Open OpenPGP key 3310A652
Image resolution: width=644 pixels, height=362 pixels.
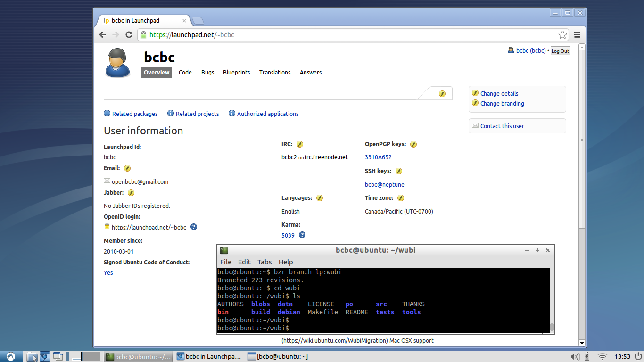pyautogui.click(x=378, y=157)
